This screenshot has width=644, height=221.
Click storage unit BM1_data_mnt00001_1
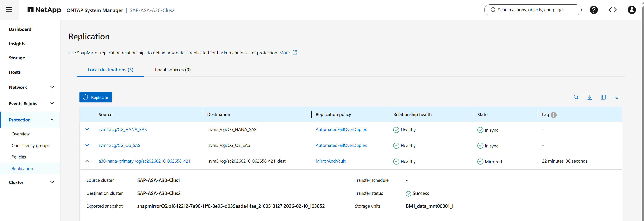click(429, 206)
